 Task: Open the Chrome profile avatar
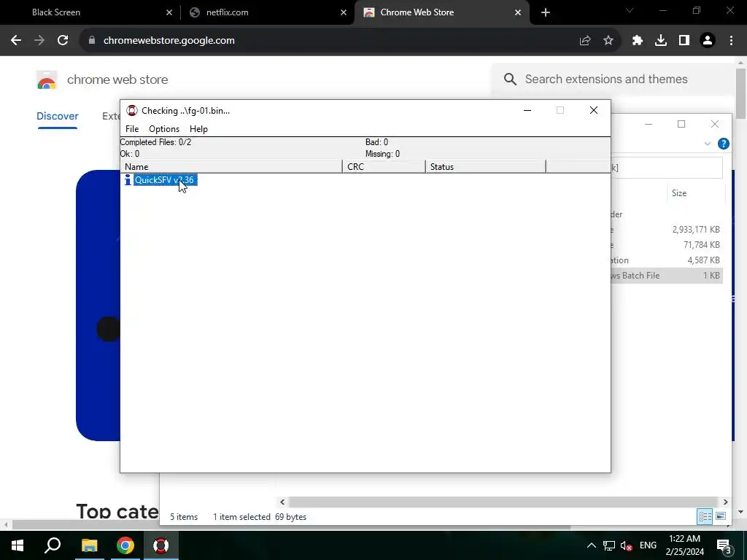click(708, 41)
